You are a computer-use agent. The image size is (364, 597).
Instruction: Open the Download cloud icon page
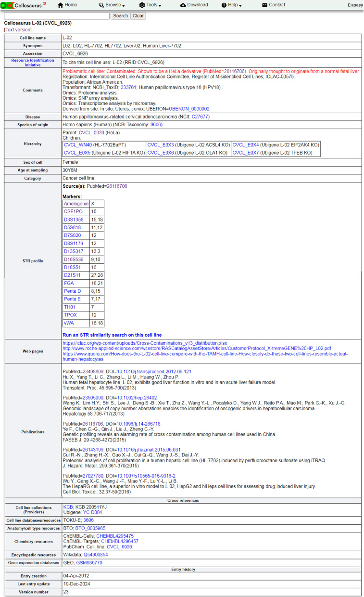(x=183, y=5)
